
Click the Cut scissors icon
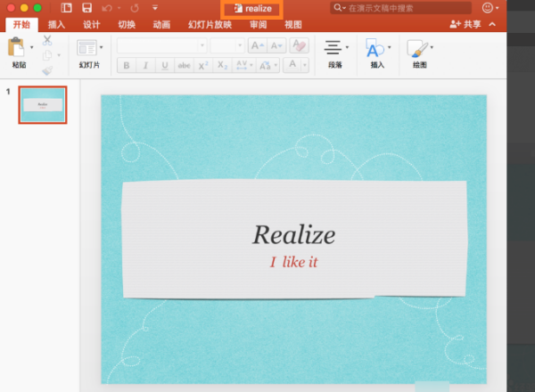pos(47,41)
